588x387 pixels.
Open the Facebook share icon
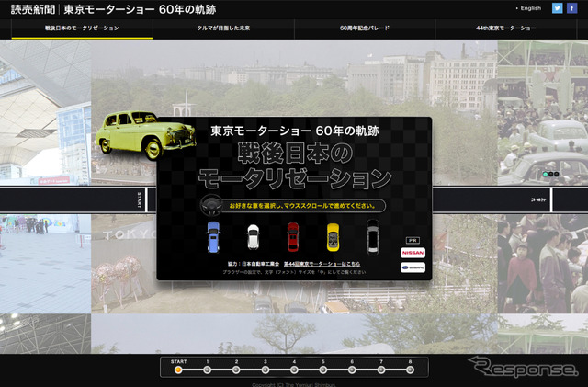point(571,8)
